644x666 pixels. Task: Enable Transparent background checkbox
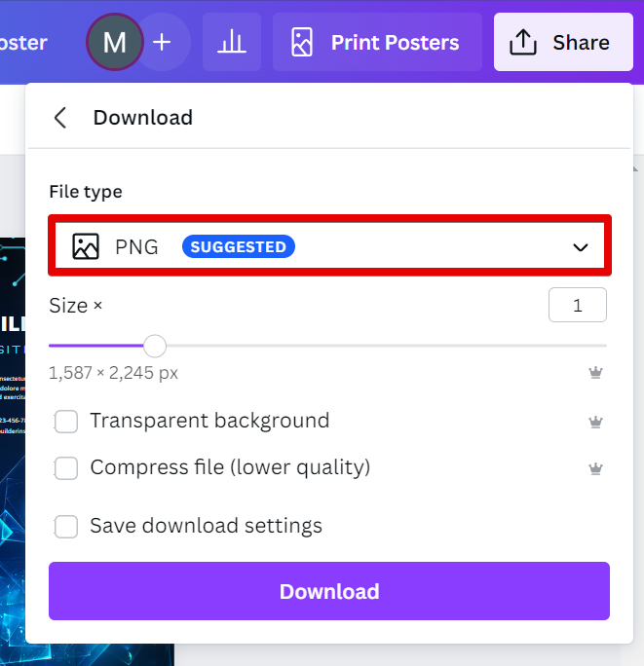(x=66, y=422)
